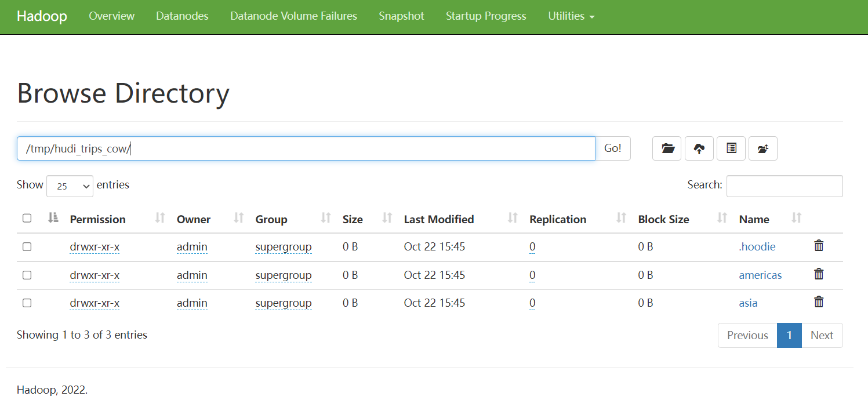The width and height of the screenshot is (868, 407).
Task: Open the Datanodes tab
Action: point(182,16)
